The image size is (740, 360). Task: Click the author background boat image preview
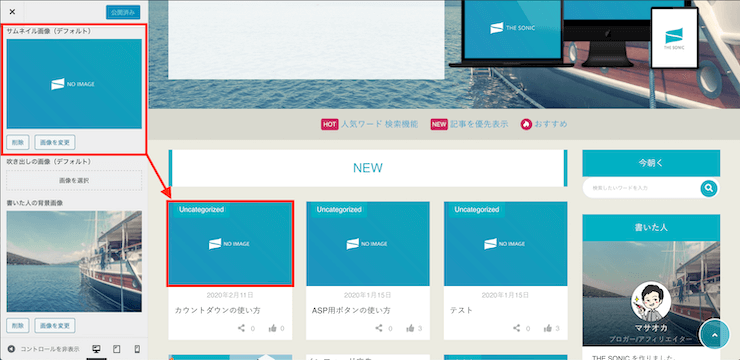tap(74, 261)
